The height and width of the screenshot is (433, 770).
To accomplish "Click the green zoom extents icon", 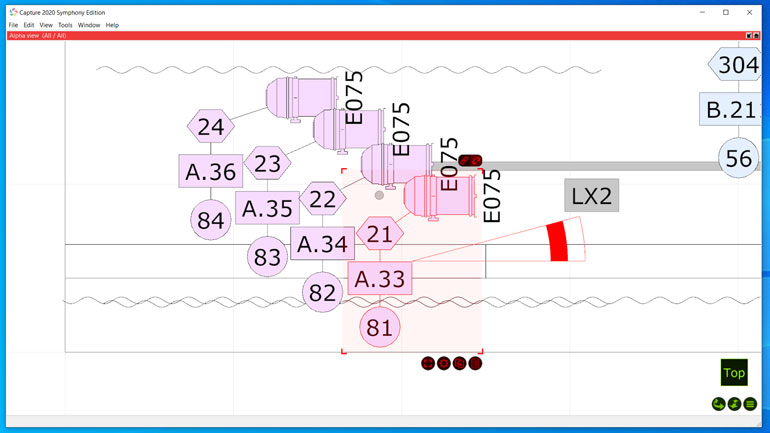I will tap(734, 404).
